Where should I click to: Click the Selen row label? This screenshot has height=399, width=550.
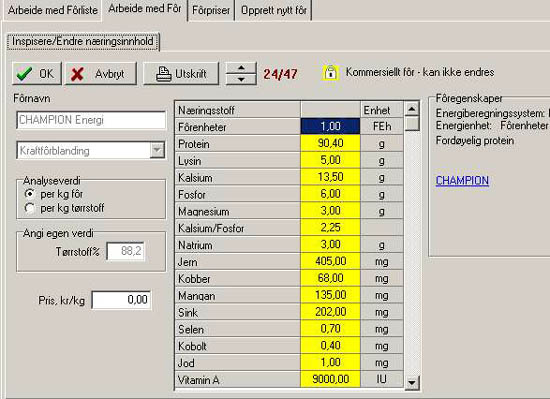[237, 328]
